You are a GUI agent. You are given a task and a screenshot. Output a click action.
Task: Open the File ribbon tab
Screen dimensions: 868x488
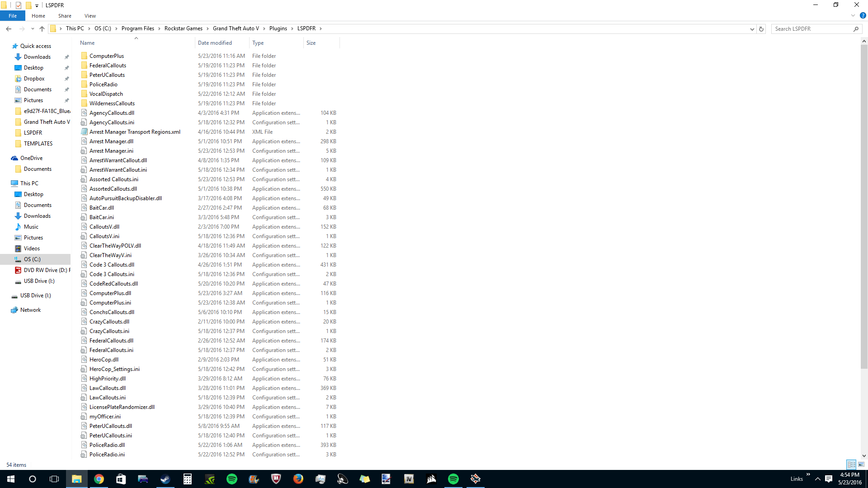click(x=13, y=16)
